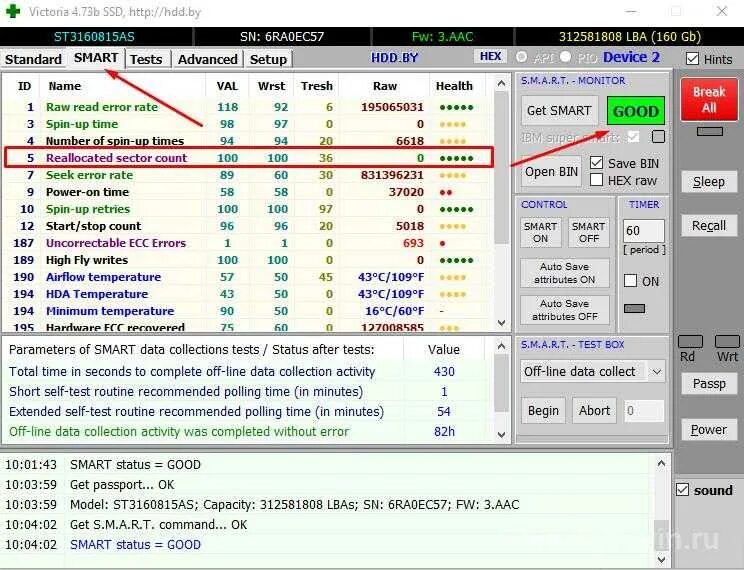Screen dimensions: 744x570
Task: Click the HDD.BY link text
Action: [394, 58]
